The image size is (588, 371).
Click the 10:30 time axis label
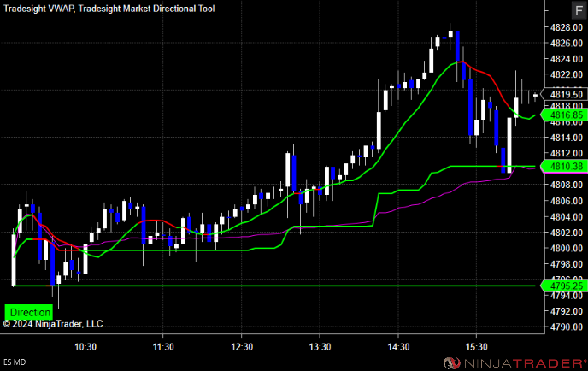pyautogui.click(x=85, y=347)
